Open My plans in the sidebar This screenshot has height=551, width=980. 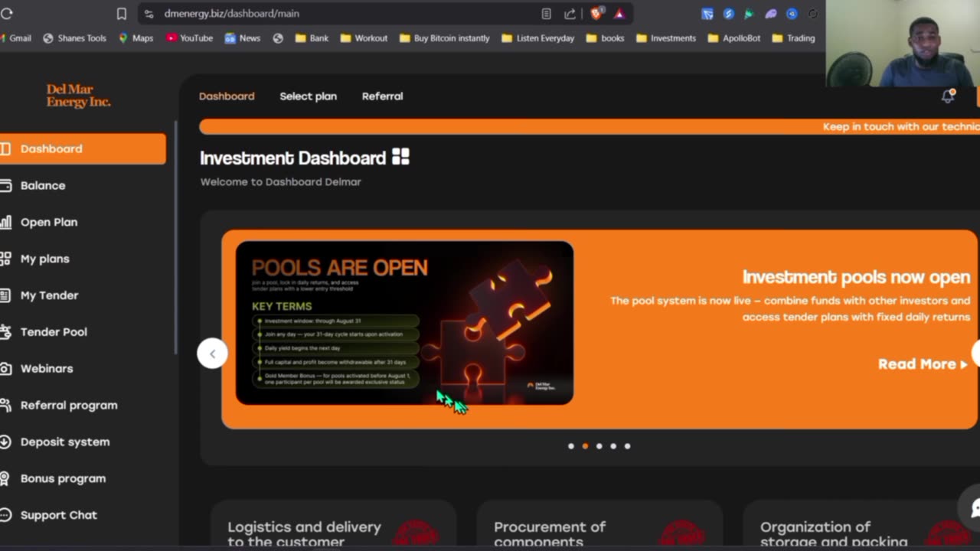pyautogui.click(x=44, y=259)
